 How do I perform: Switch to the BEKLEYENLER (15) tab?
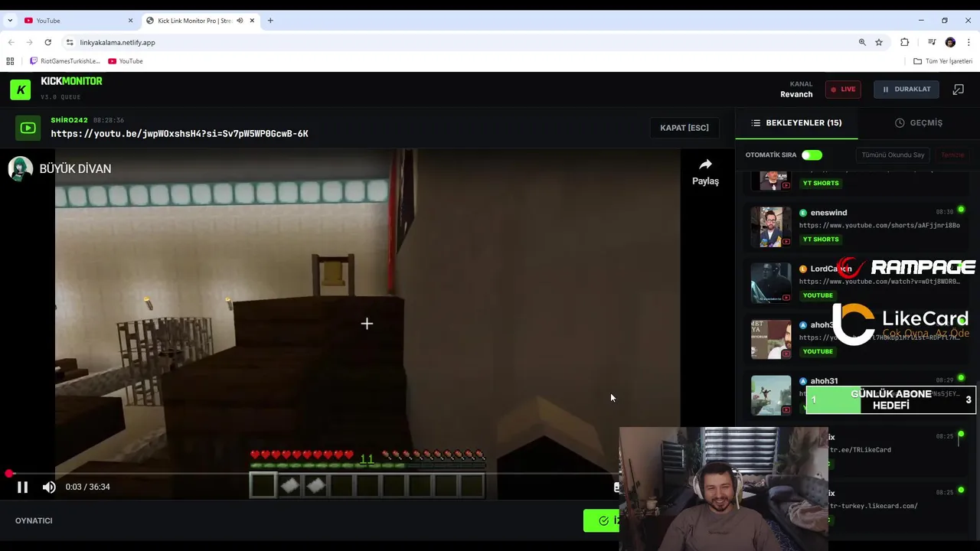tap(796, 122)
